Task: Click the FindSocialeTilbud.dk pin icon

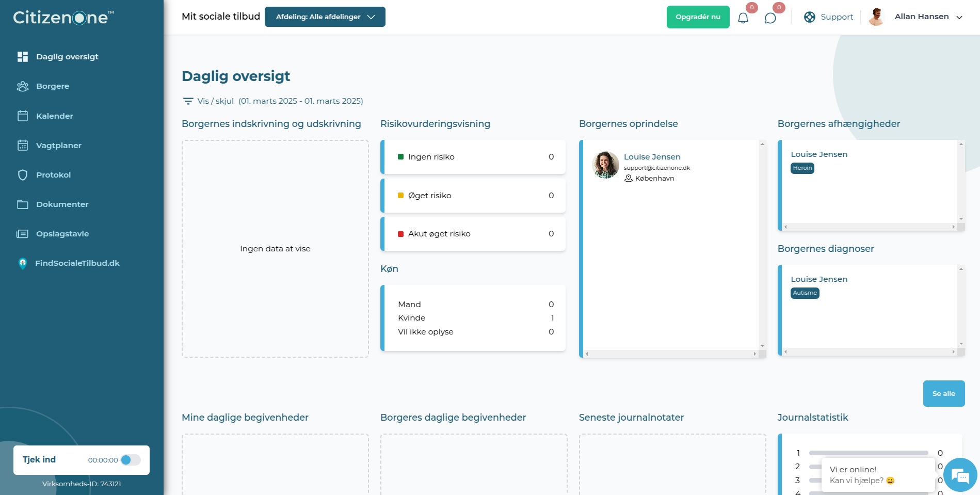Action: (x=23, y=263)
